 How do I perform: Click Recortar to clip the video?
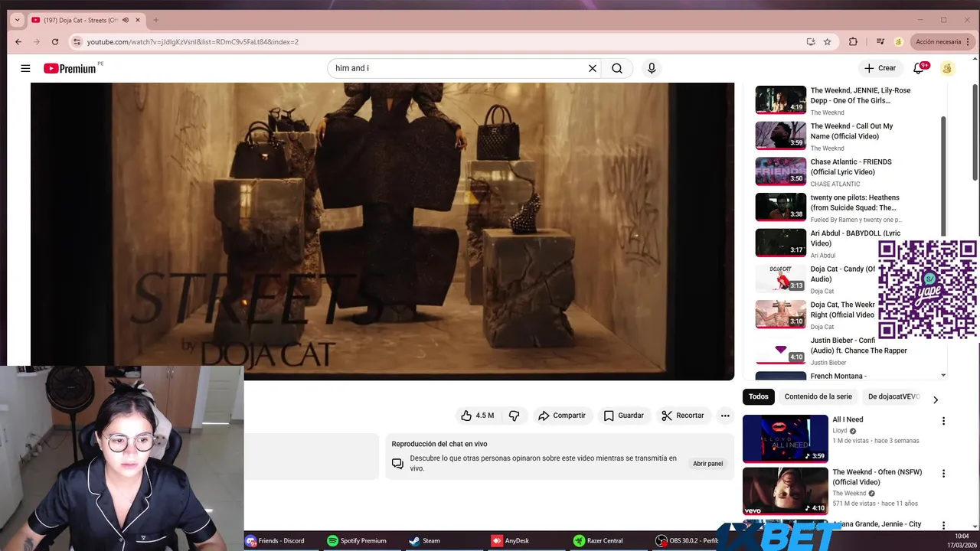coord(682,416)
